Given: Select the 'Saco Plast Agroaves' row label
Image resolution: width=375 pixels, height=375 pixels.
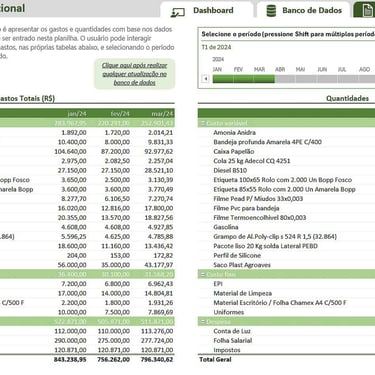Looking at the screenshot, I should 242,265.
